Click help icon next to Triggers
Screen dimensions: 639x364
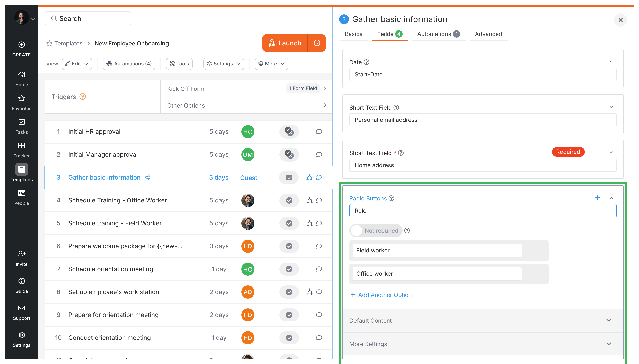click(x=82, y=97)
